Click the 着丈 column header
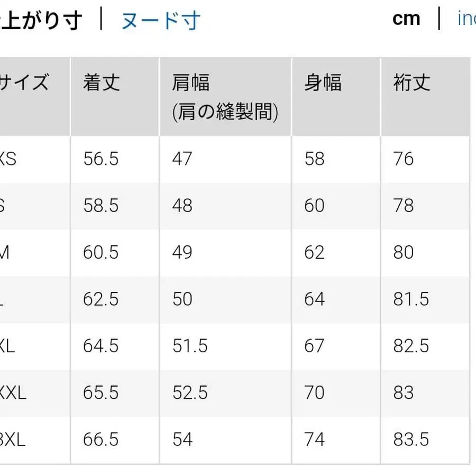 100,82
